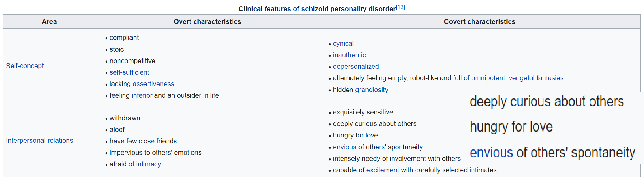Open the inauthentic link
The width and height of the screenshot is (644, 177).
tap(349, 55)
